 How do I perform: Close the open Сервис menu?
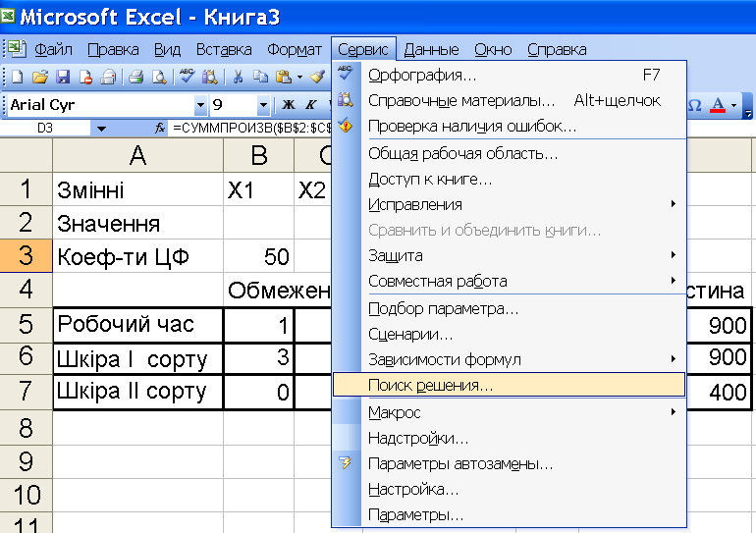click(363, 49)
